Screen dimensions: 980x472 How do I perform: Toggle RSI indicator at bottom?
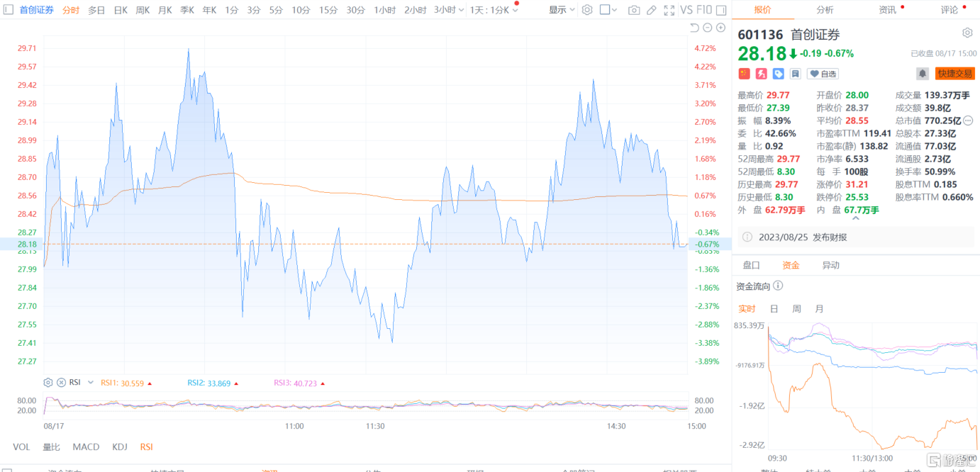point(146,447)
